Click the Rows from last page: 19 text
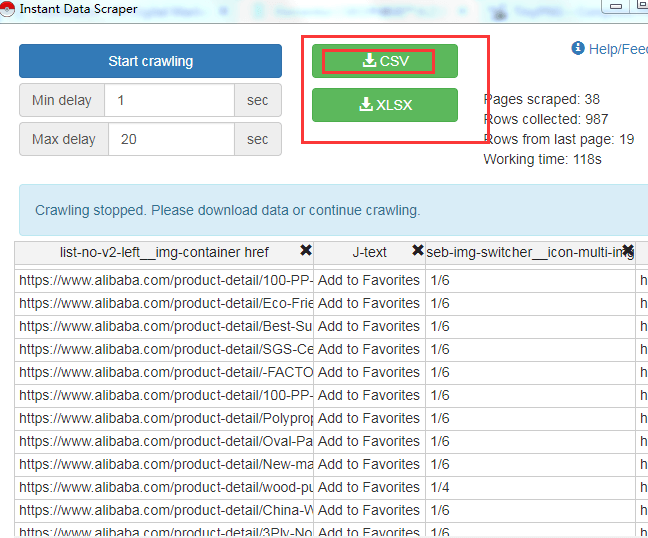Image resolution: width=648 pixels, height=538 pixels. click(559, 139)
